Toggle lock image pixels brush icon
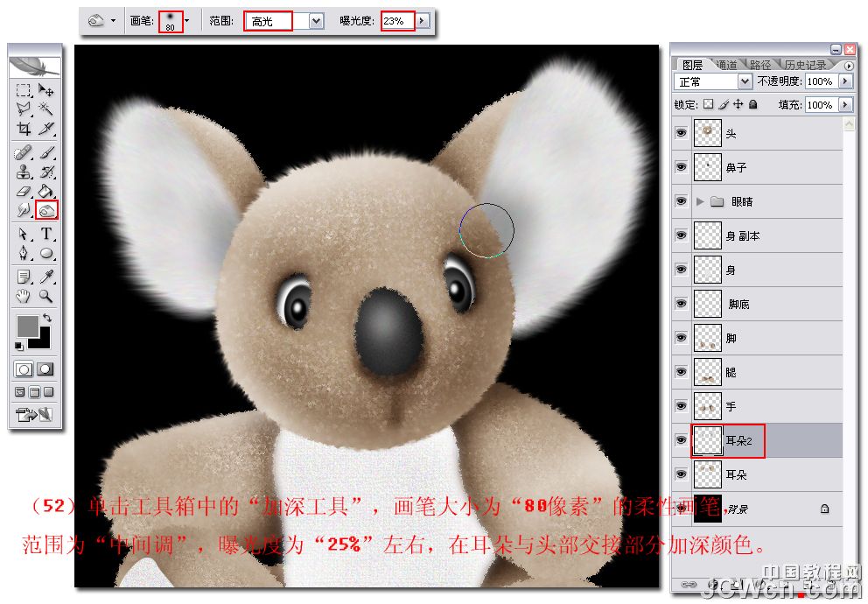This screenshot has width=868, height=604. [x=723, y=104]
